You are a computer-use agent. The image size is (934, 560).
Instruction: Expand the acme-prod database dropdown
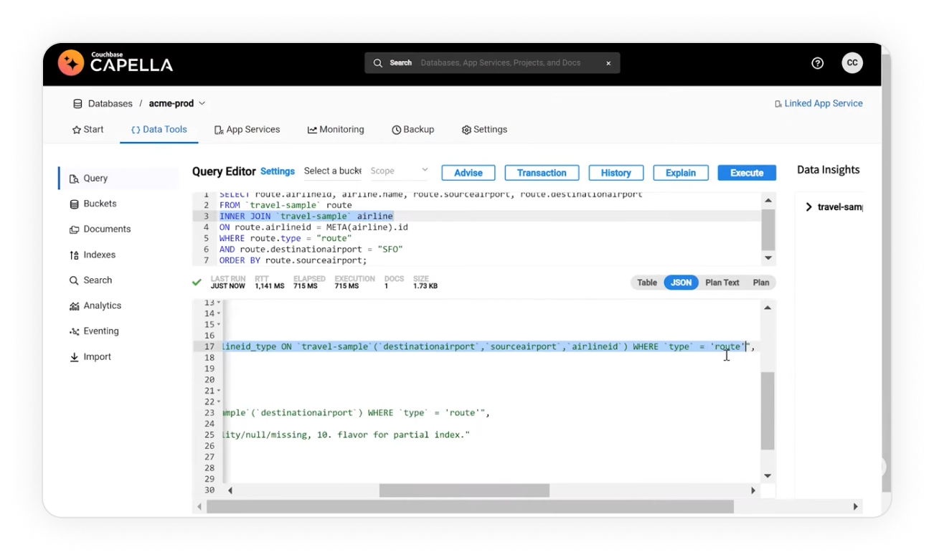(202, 104)
